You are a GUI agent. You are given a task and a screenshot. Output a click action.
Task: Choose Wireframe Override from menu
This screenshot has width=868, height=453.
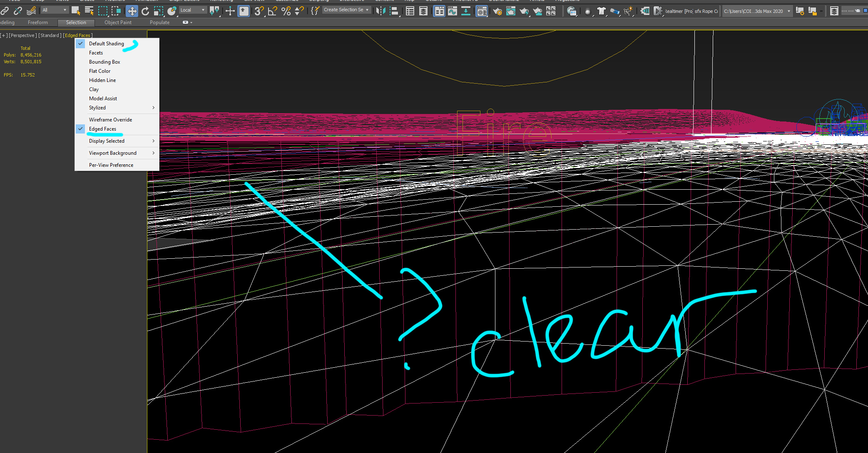click(110, 120)
